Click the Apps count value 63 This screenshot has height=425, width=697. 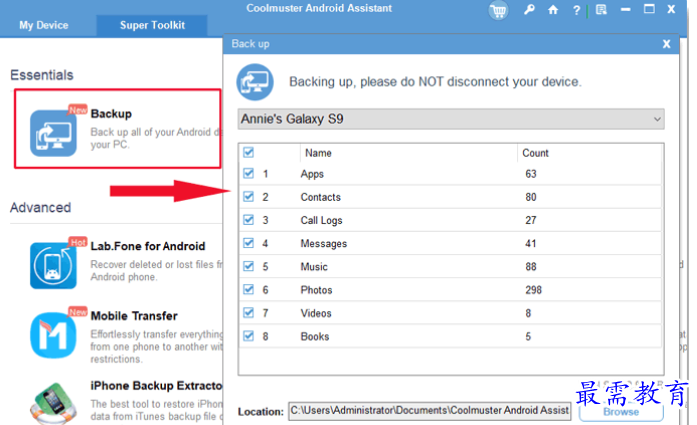click(x=531, y=174)
